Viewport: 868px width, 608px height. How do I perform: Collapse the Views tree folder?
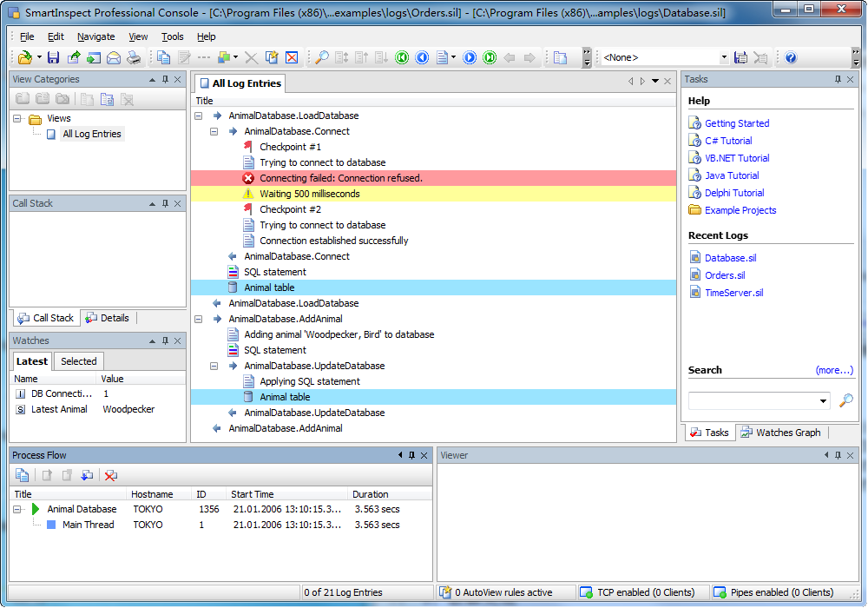coord(17,118)
